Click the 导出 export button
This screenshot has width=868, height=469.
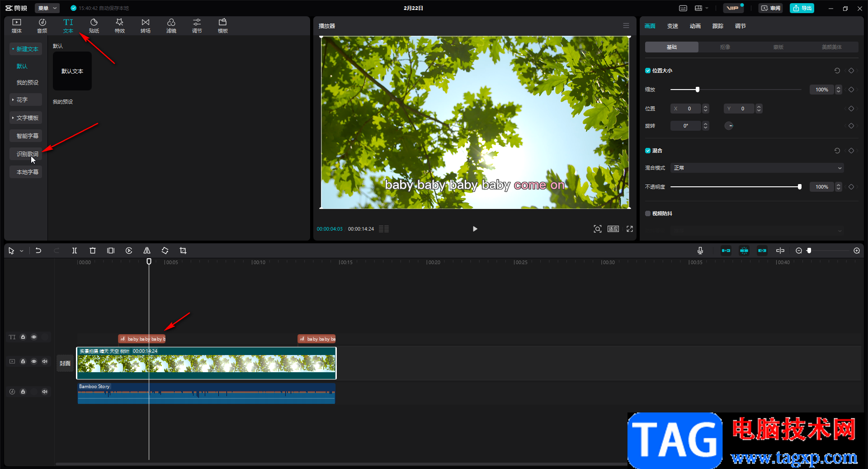point(802,8)
